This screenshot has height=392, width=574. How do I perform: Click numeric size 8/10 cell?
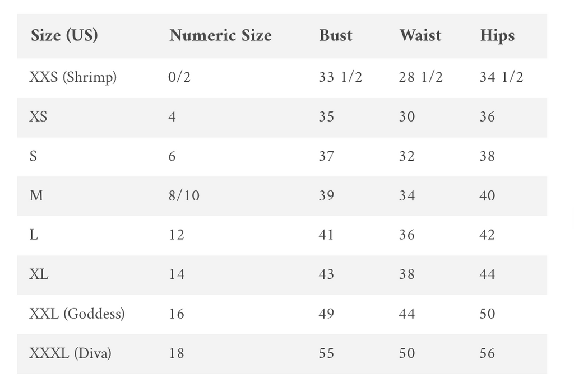[184, 196]
